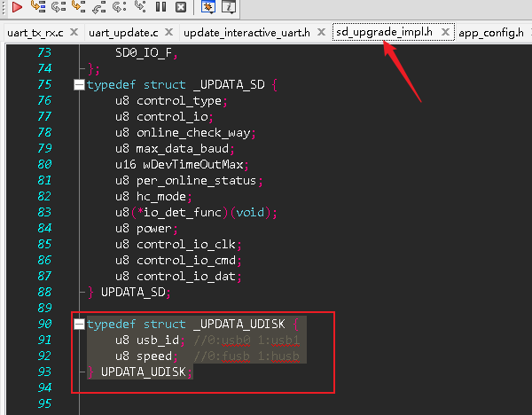The width and height of the screenshot is (532, 415).
Task: Click the 'u8 control_io_cmd;' line
Action: pyautogui.click(x=178, y=261)
